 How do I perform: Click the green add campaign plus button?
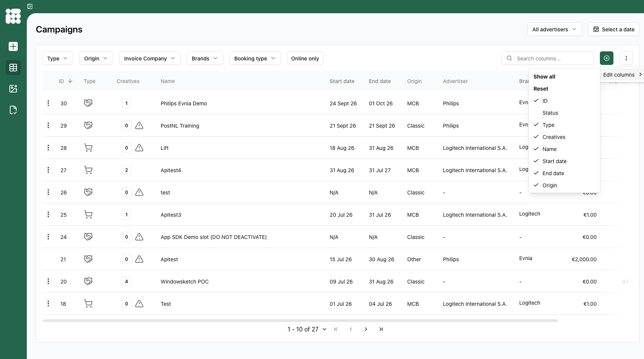click(x=607, y=58)
